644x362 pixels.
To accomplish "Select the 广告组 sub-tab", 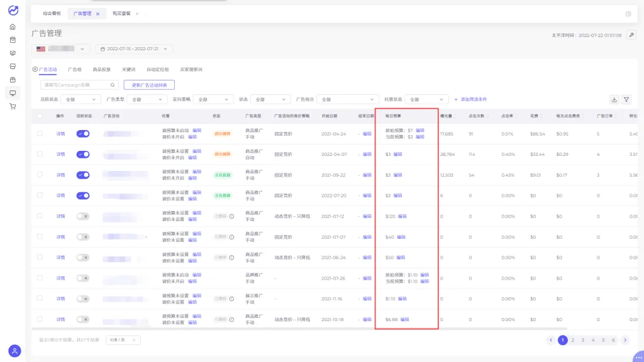I will [x=75, y=69].
